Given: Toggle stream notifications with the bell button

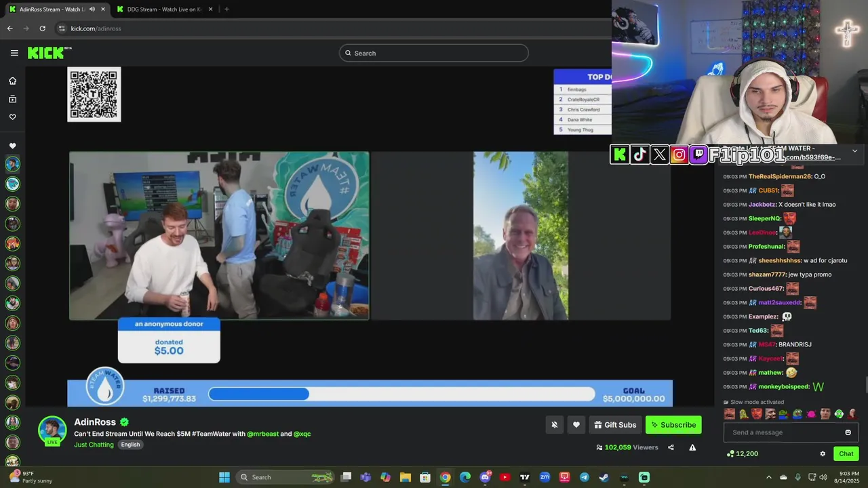Looking at the screenshot, I should tap(554, 425).
